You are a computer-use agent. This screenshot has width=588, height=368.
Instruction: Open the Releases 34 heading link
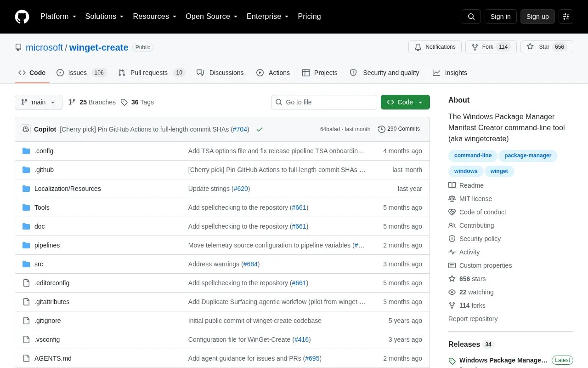pyautogui.click(x=471, y=344)
